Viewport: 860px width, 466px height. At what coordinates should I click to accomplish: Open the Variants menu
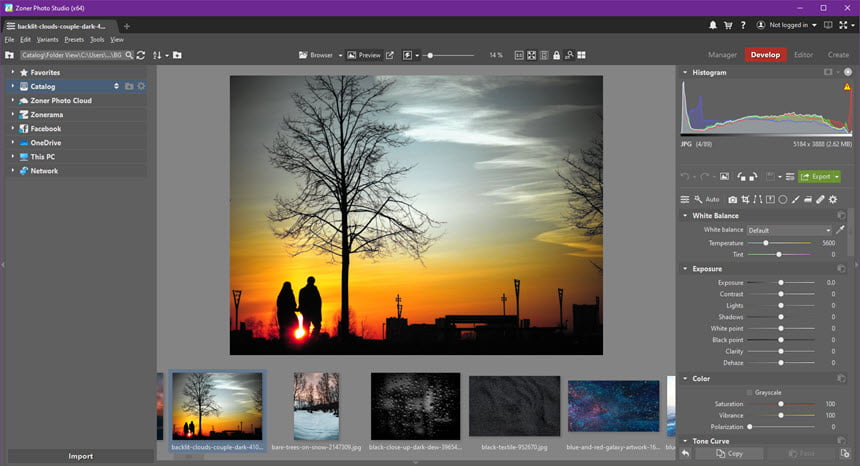click(x=47, y=39)
